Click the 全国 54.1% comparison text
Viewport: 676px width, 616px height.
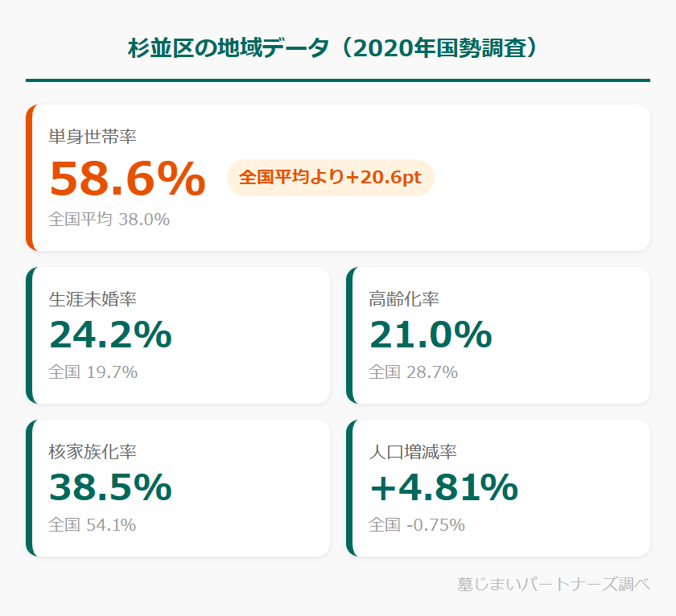(x=93, y=524)
